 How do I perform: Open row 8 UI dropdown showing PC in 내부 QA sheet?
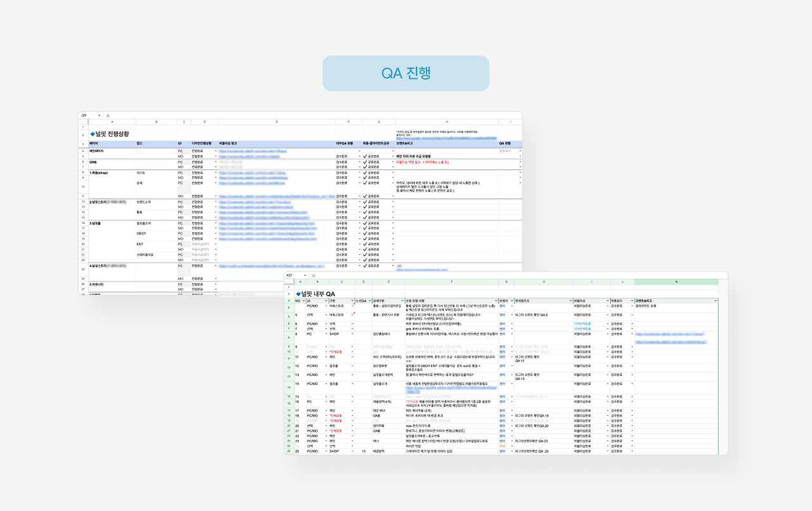325,333
